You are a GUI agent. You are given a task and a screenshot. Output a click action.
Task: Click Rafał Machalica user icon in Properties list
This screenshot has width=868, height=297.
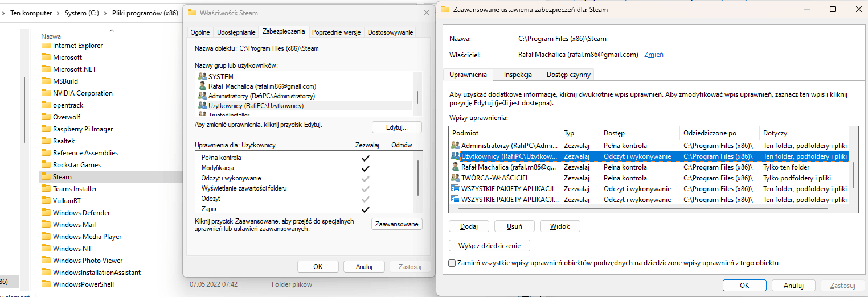click(202, 86)
